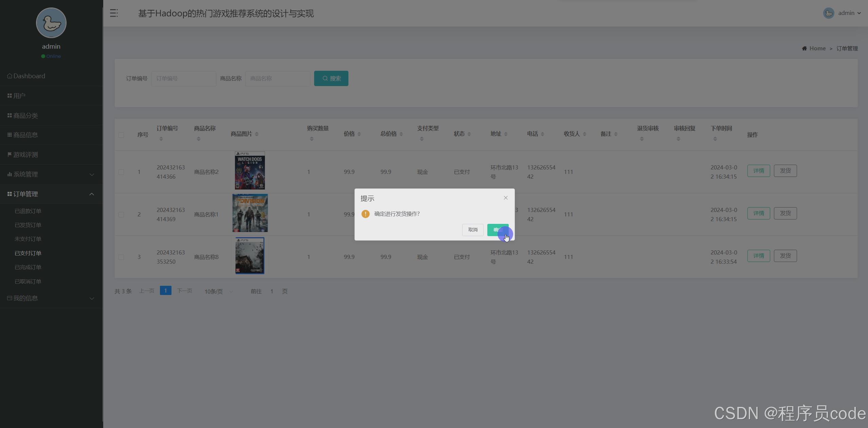Click the header avatar next to admin

(828, 13)
